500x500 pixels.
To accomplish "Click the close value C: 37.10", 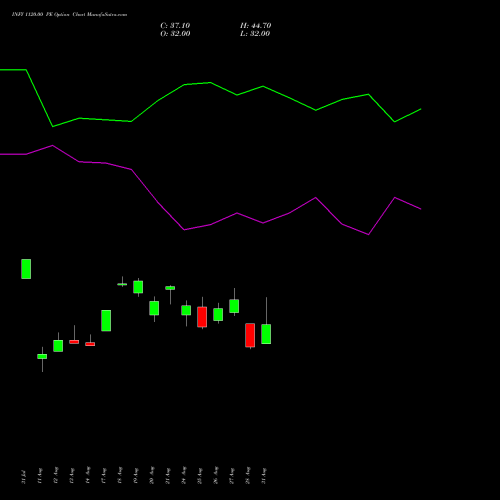I will point(175,26).
